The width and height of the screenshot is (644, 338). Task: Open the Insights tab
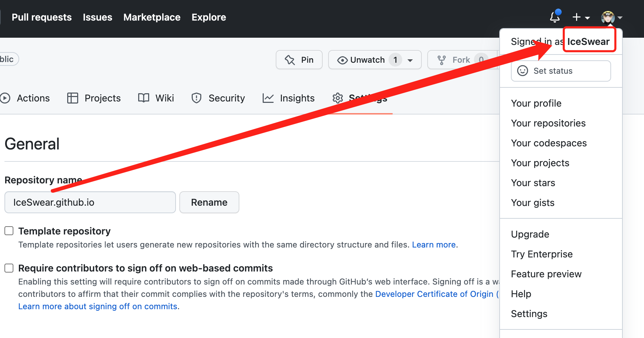(x=288, y=98)
